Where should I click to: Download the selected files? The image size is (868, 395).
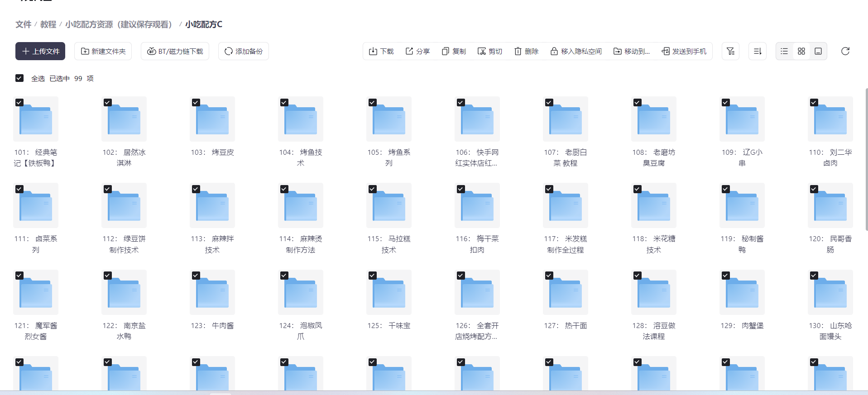[x=381, y=51]
